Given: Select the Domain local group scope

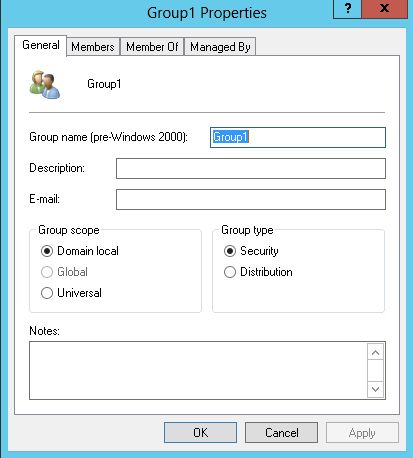Looking at the screenshot, I should point(80,251).
